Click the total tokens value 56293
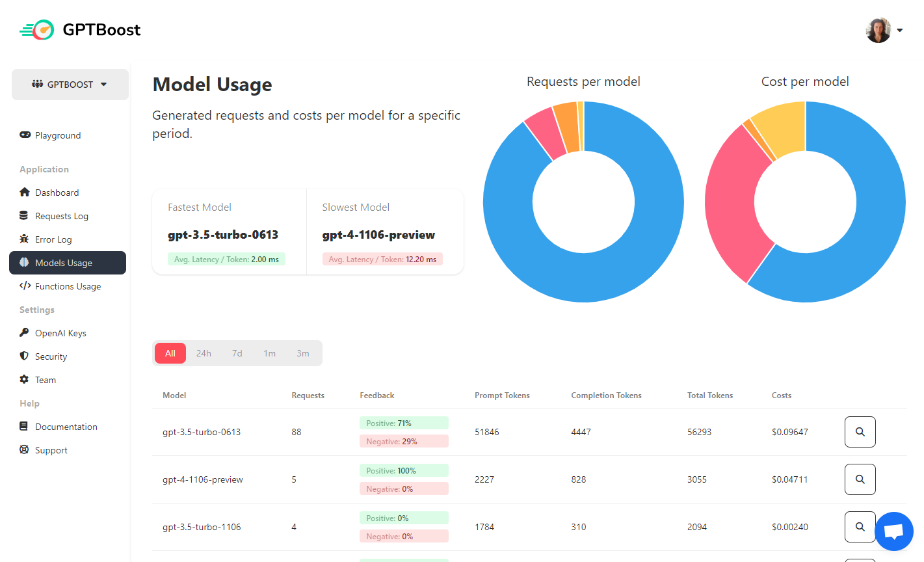 coord(699,432)
